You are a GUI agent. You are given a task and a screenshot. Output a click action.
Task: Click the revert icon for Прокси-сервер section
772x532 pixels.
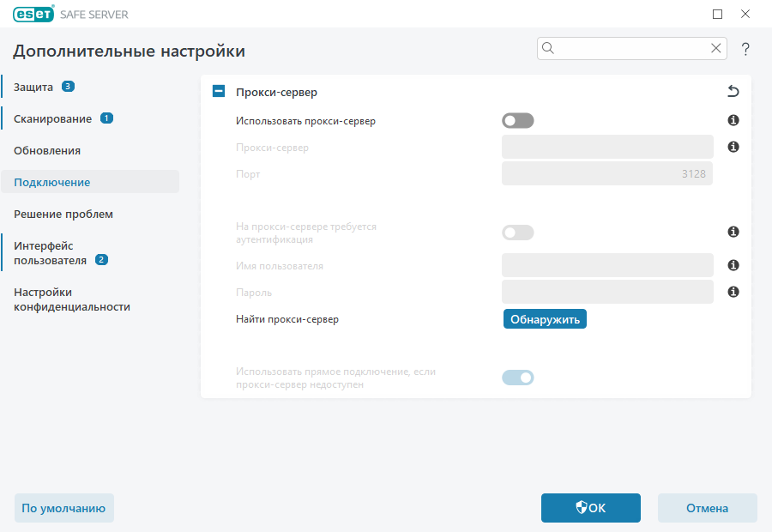[733, 89]
